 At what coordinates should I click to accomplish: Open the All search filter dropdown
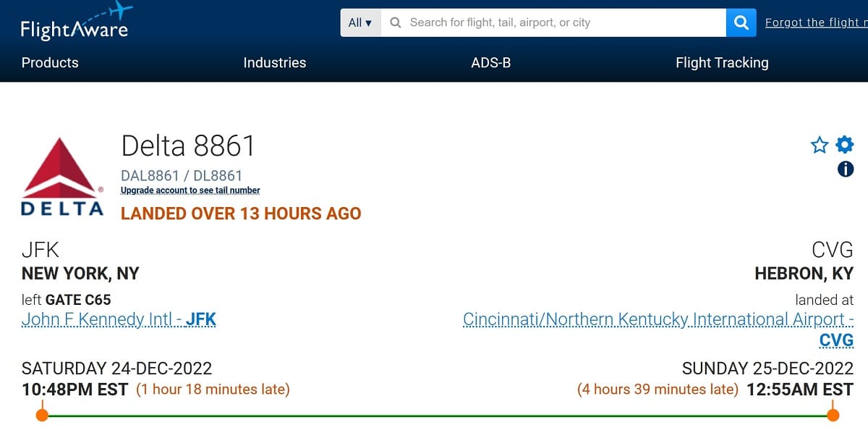[x=360, y=22]
